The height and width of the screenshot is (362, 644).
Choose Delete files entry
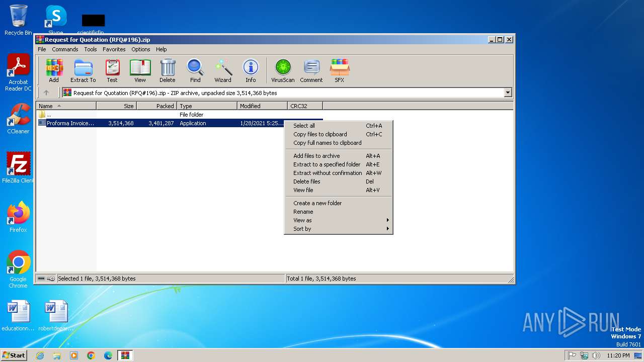[339, 182]
